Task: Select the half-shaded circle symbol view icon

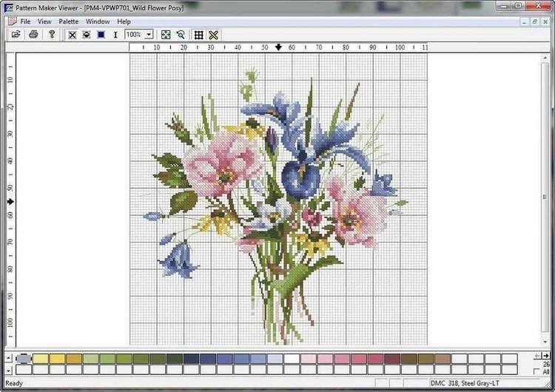Action: (x=87, y=35)
